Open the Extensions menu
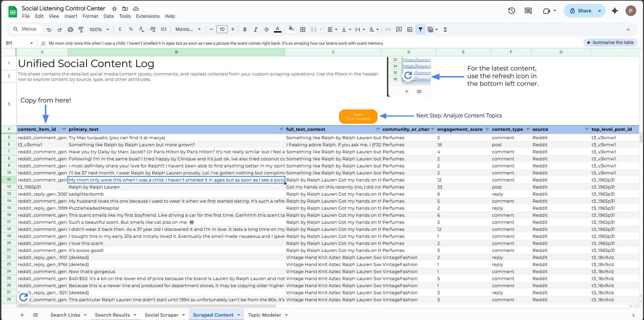Image resolution: width=644 pixels, height=320 pixels. pos(148,16)
